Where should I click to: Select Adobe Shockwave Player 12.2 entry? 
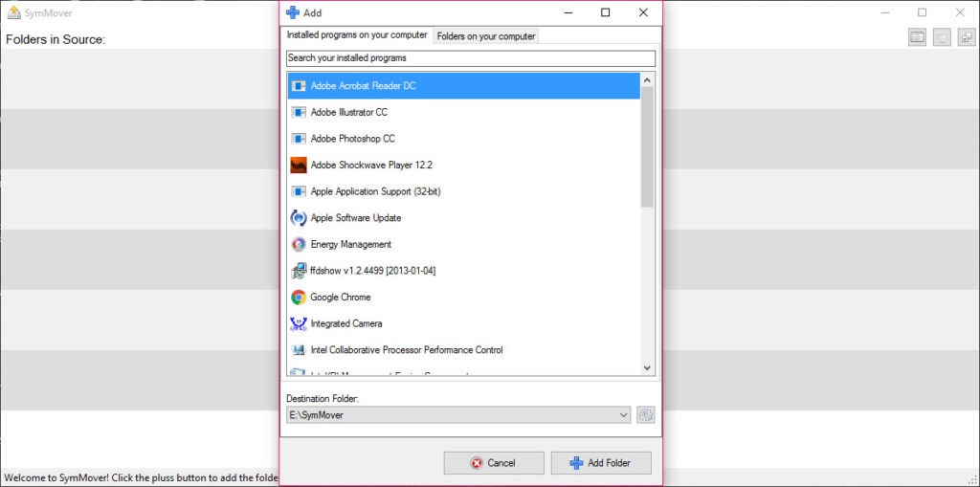(x=464, y=165)
